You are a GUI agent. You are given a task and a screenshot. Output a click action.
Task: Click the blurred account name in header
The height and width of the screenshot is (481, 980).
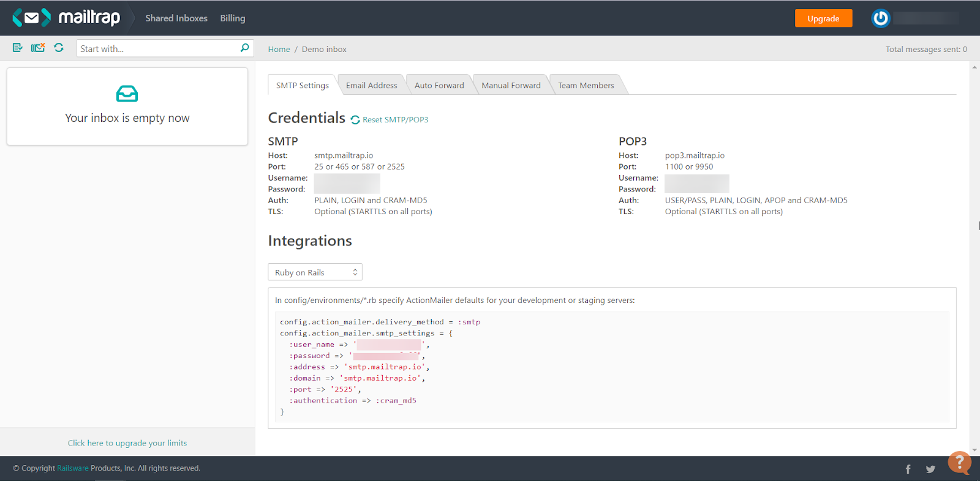(926, 18)
